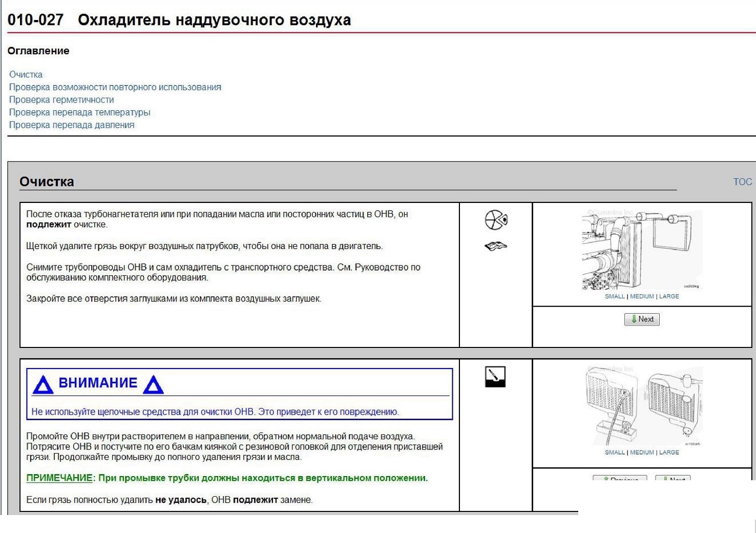Select LARGE size for flushing image
756x533 pixels.
coord(669,453)
